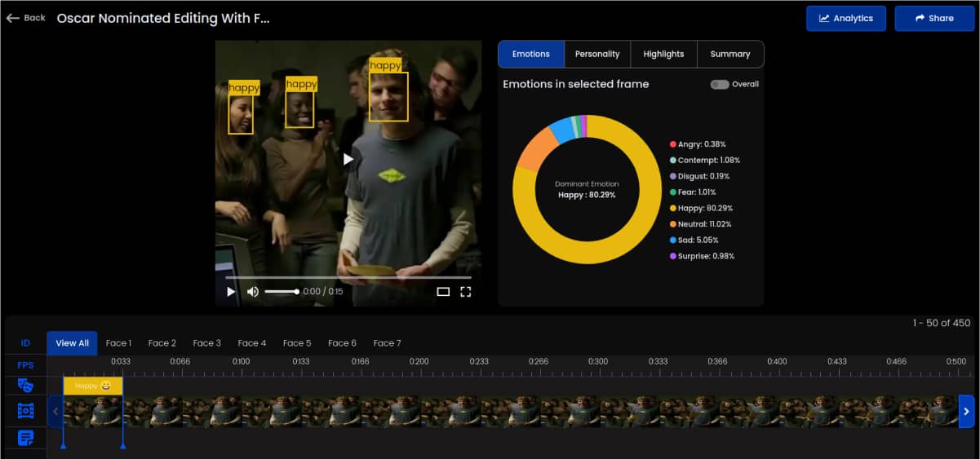Select the Face 1 tab
The width and height of the screenshot is (980, 459).
(x=118, y=343)
